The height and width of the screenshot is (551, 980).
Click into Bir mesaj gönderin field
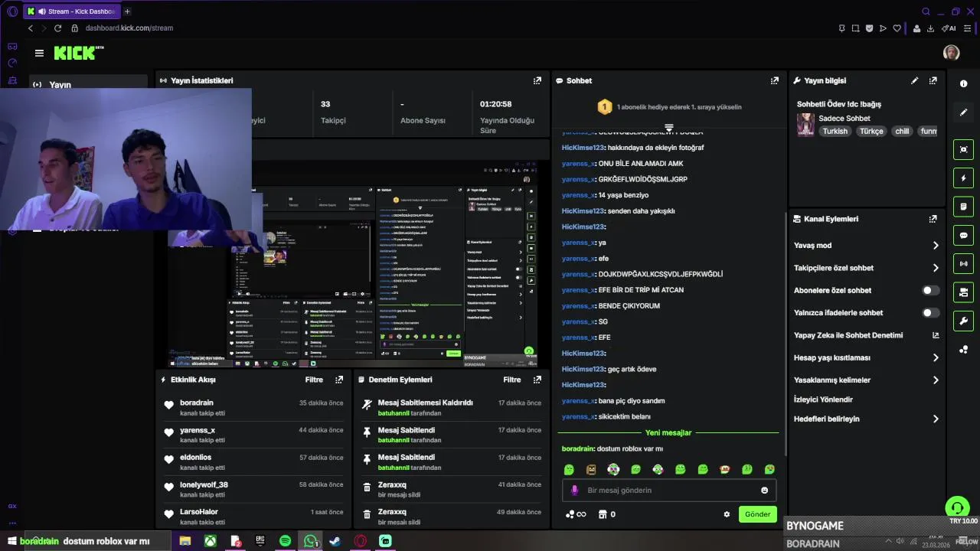coord(669,491)
